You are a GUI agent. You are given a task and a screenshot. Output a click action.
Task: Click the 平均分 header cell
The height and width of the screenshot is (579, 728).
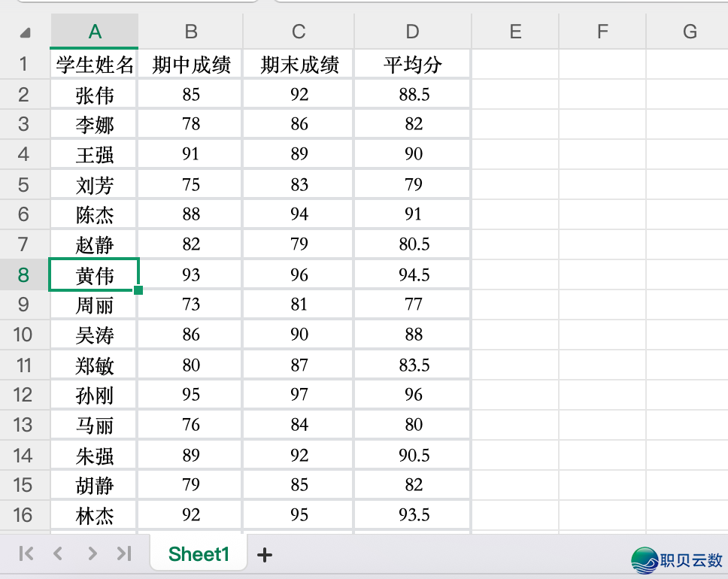(x=411, y=64)
